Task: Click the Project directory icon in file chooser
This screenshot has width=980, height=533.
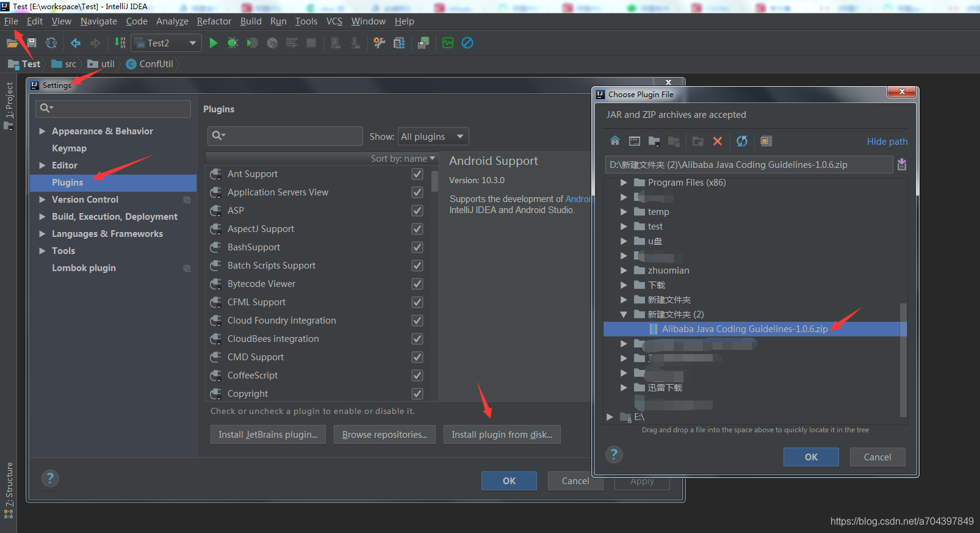Action: click(654, 141)
